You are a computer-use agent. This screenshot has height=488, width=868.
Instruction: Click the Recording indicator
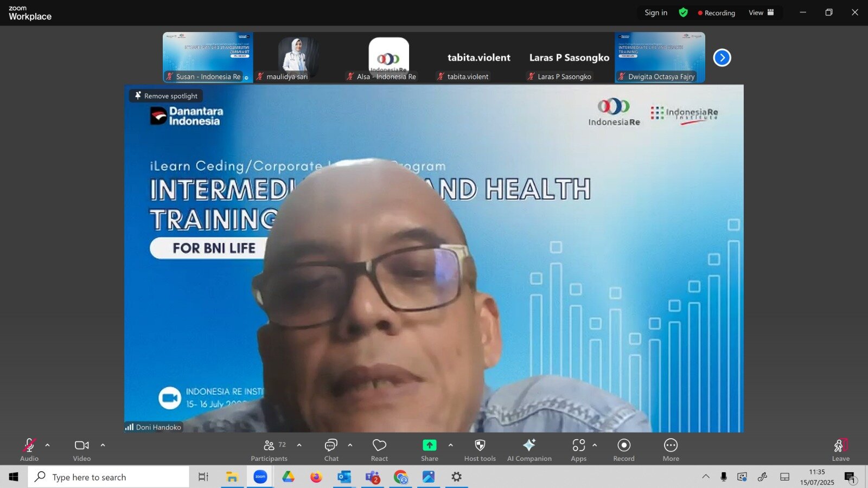pos(717,12)
